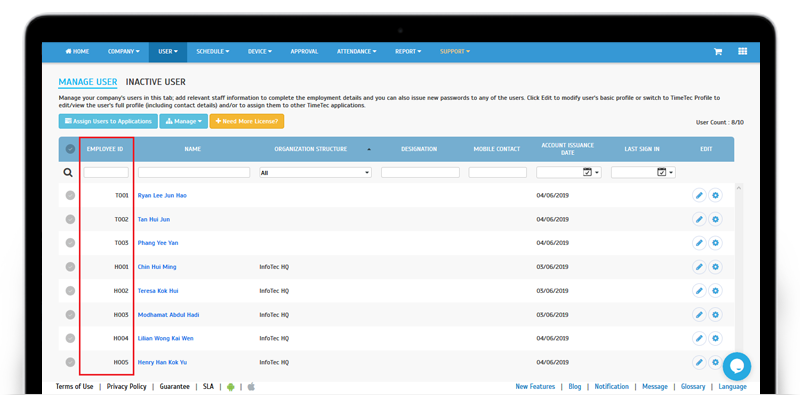Screen dimensions: 800x395
Task: Click the Employee ID filter field
Action: coord(106,172)
